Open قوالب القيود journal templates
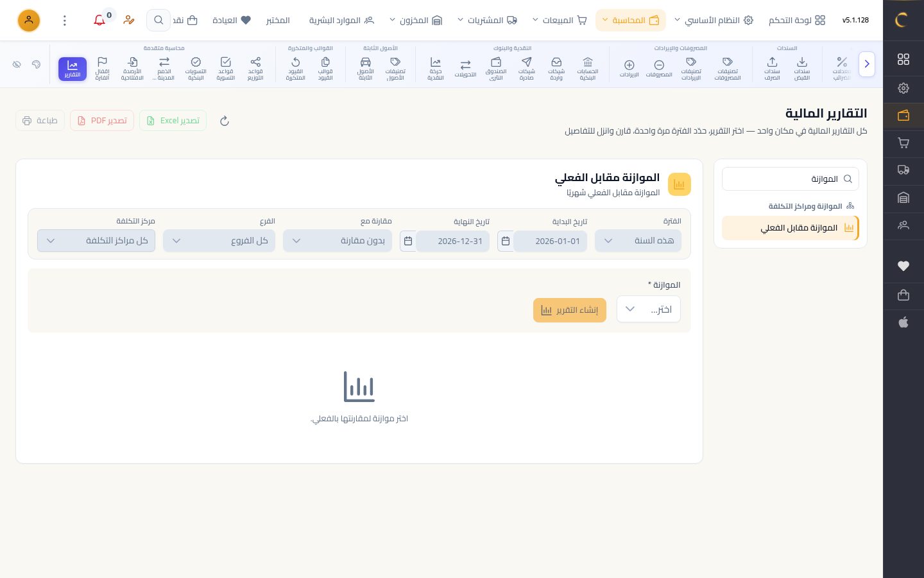 (325, 69)
